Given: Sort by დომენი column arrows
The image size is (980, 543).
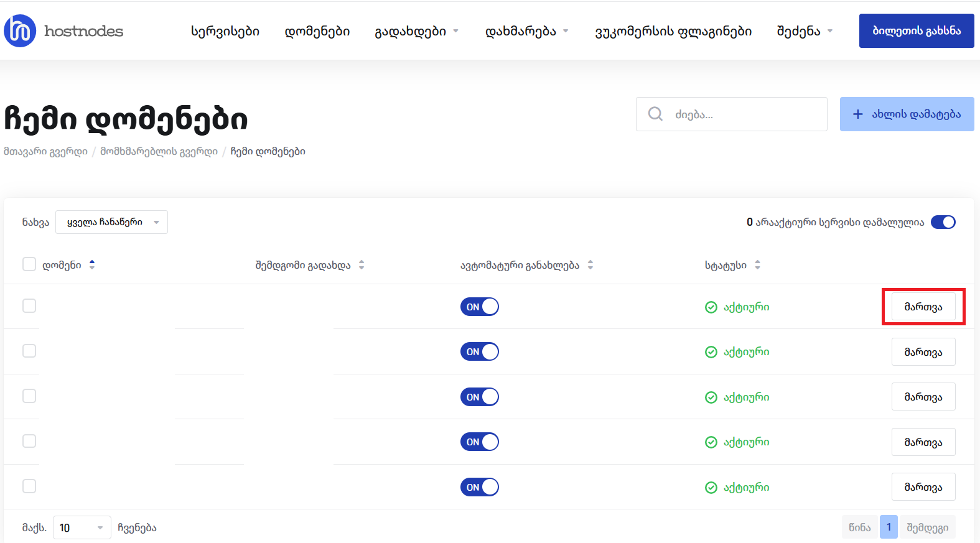Looking at the screenshot, I should coord(92,265).
